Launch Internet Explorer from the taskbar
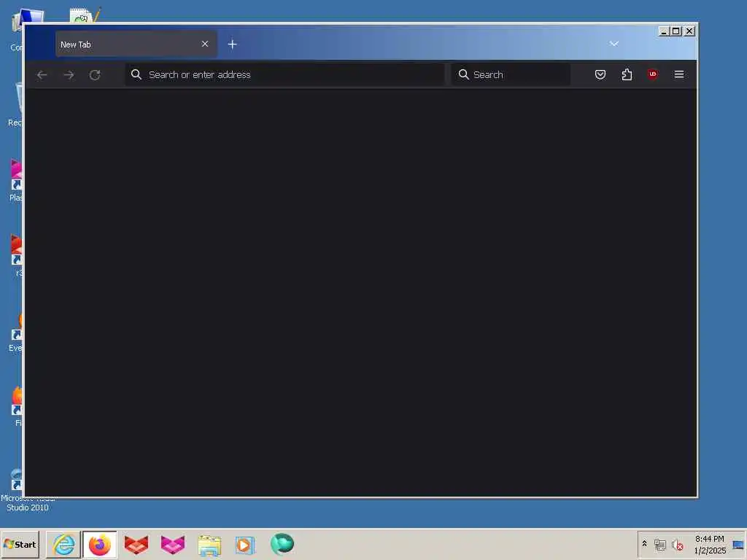 (64, 544)
